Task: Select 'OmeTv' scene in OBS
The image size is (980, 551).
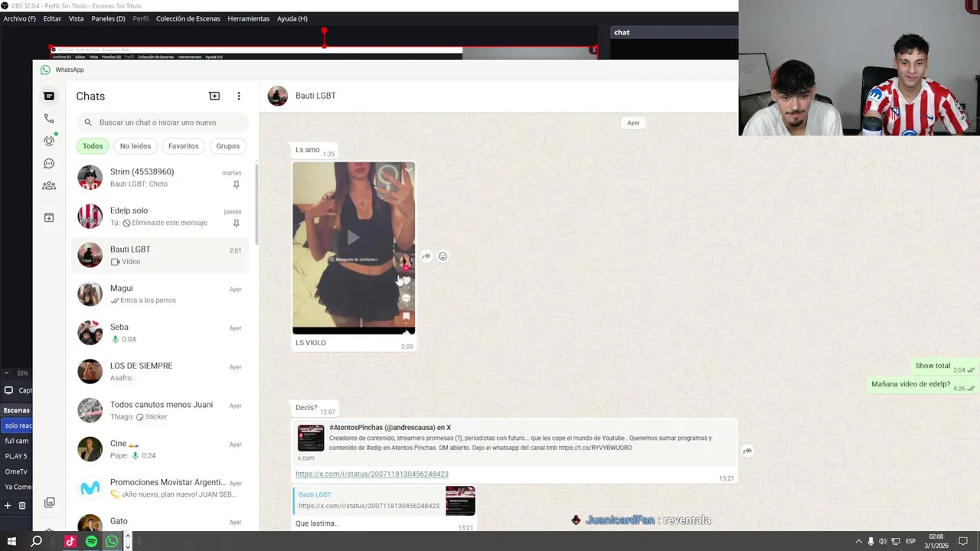Action: (x=17, y=471)
